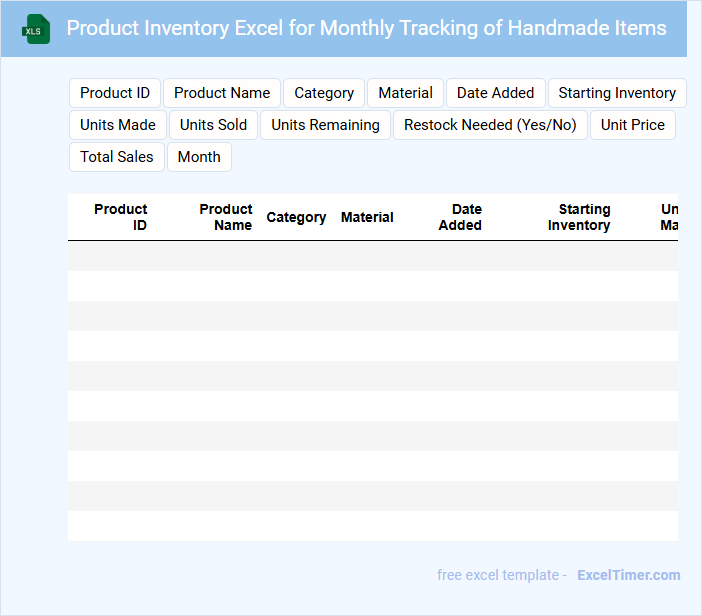This screenshot has height=616, width=702.
Task: Select the Product ID tag
Action: tap(115, 93)
